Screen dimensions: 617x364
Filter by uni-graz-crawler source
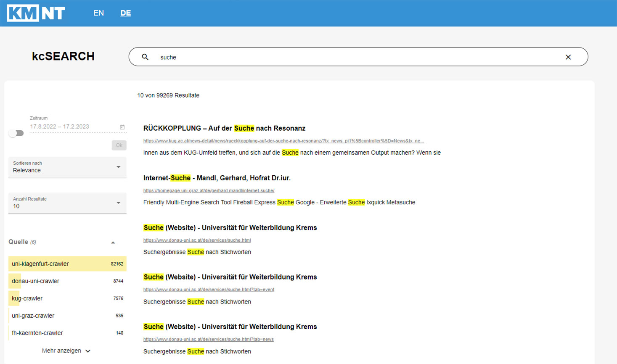coord(67,316)
